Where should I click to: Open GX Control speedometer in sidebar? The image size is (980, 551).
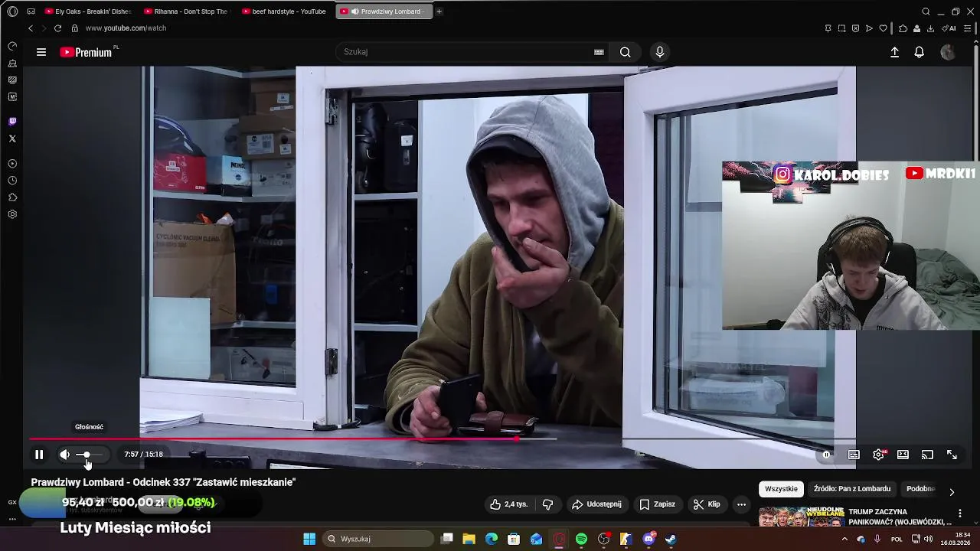click(x=12, y=47)
